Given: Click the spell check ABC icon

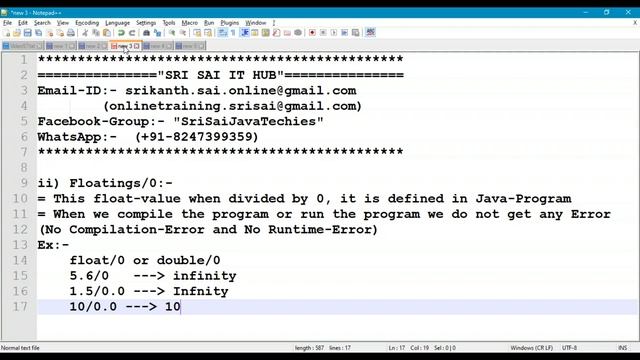Looking at the screenshot, I should click(x=370, y=32).
